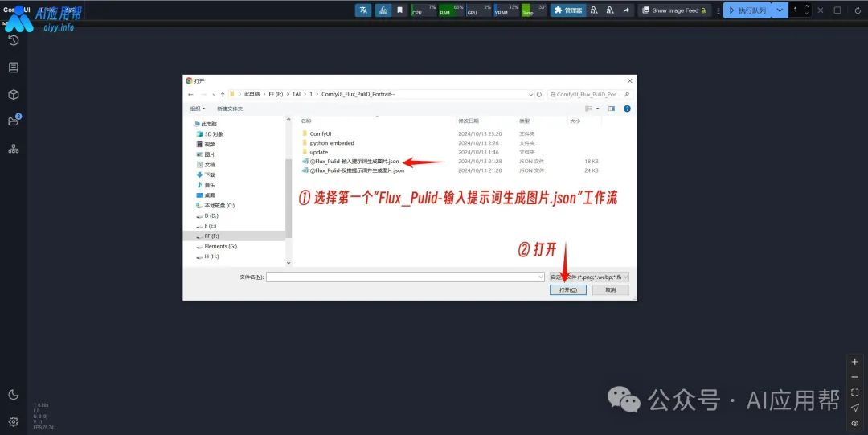Screen dimensions: 868x435
Task: Open the 管理器 manager button
Action: (568, 10)
